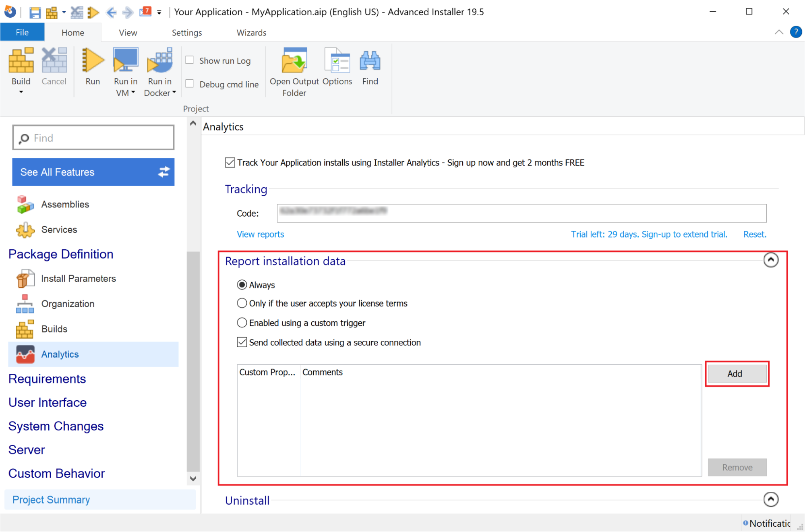Open the Builds page in sidebar
This screenshot has width=805, height=532.
[54, 329]
